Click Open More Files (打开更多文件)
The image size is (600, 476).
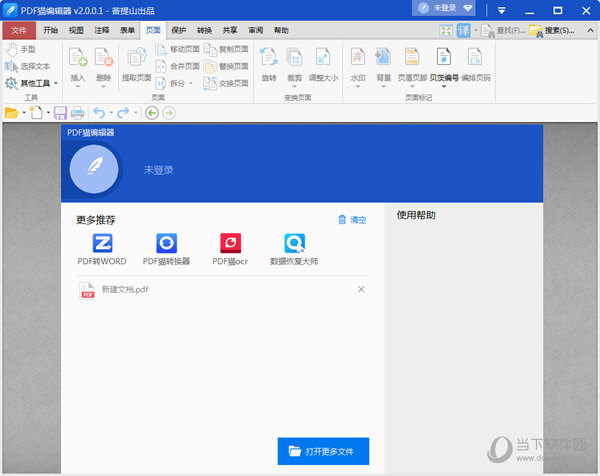click(x=323, y=451)
